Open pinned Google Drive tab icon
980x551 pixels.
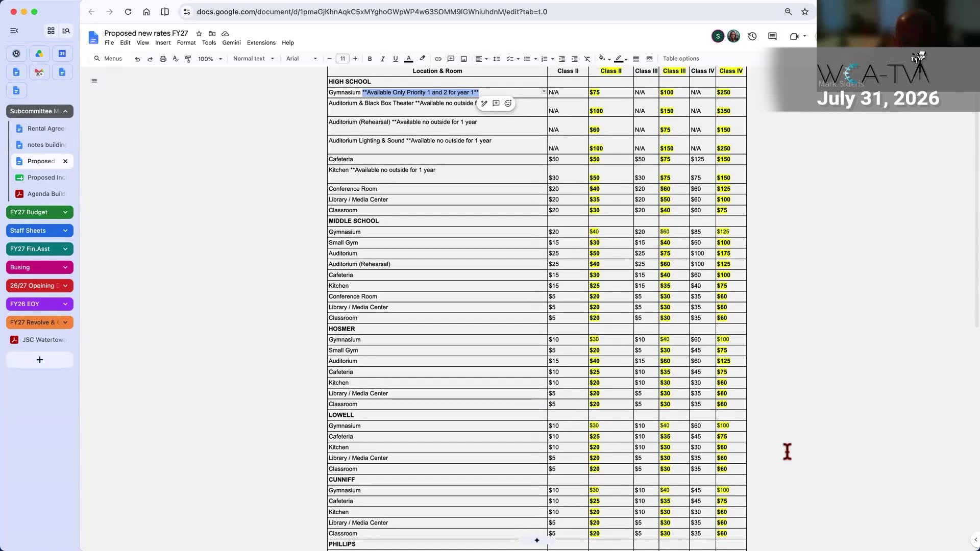pyautogui.click(x=39, y=54)
